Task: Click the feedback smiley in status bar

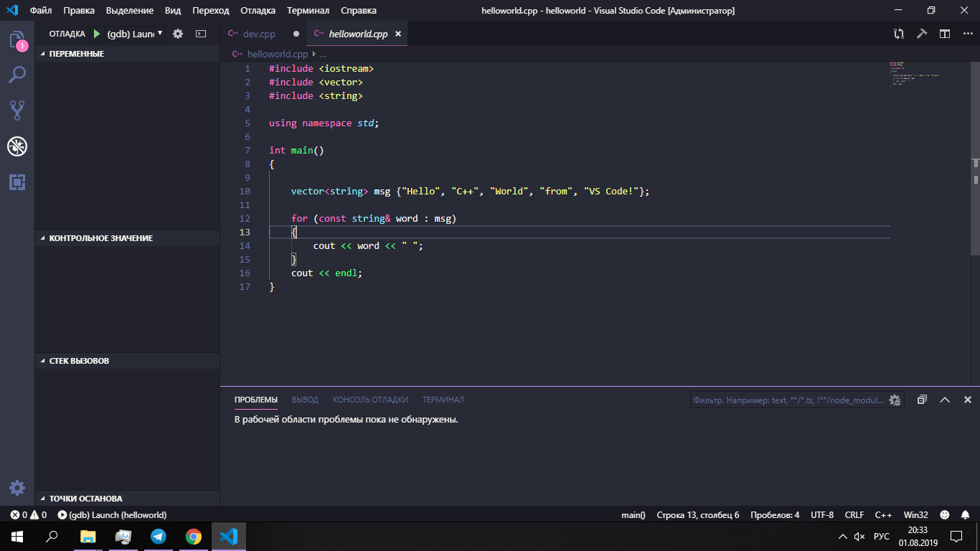Action: coord(945,515)
